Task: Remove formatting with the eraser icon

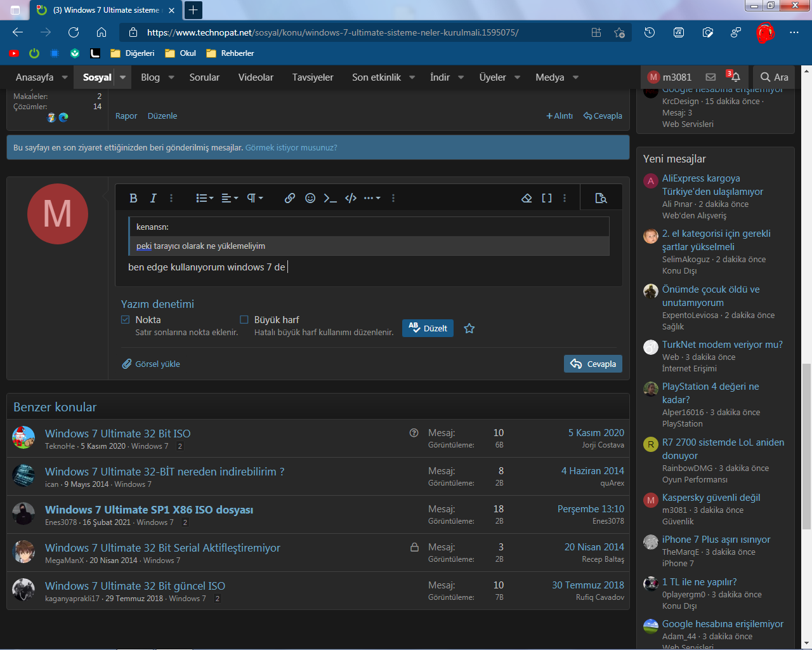Action: 527,198
